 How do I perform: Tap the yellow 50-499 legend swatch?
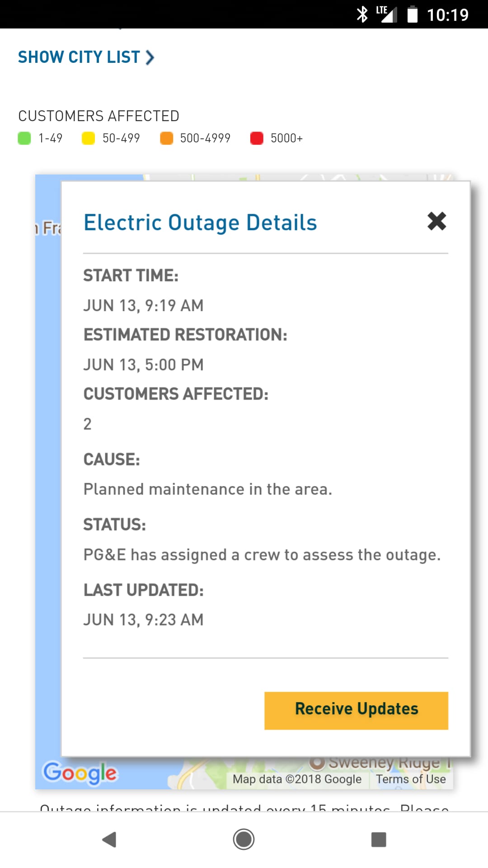point(88,138)
